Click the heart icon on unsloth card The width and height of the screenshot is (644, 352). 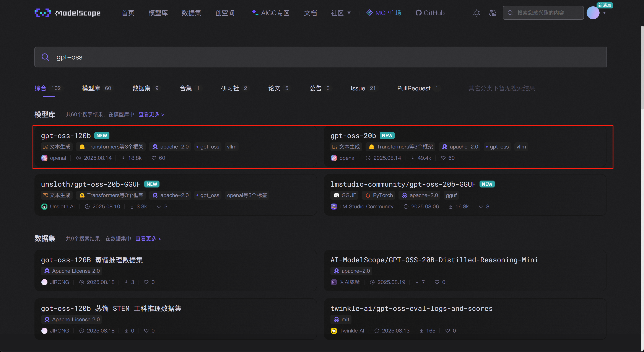pyautogui.click(x=159, y=207)
